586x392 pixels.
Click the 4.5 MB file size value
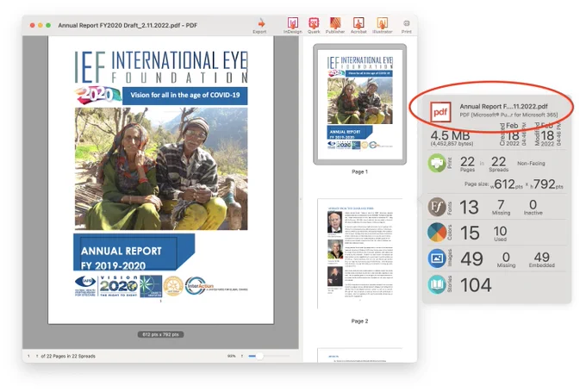click(451, 135)
